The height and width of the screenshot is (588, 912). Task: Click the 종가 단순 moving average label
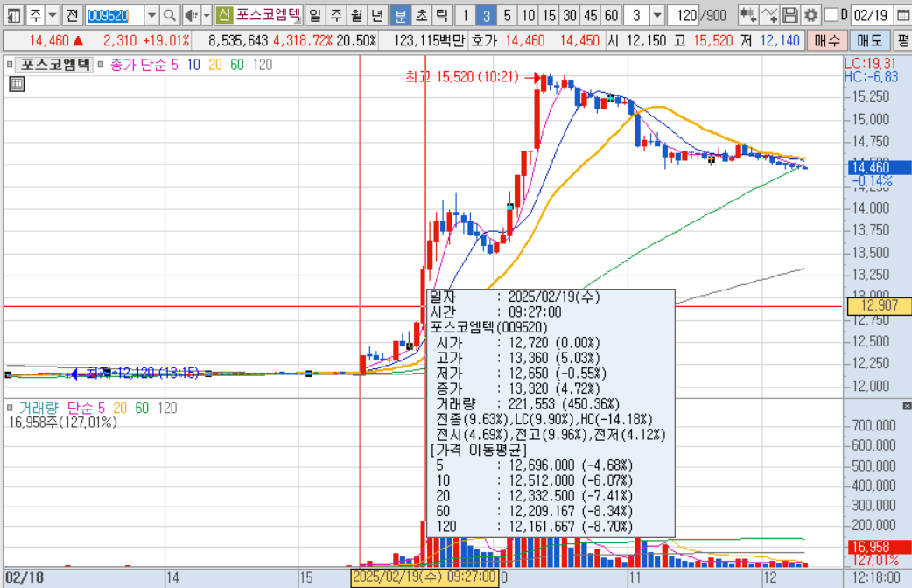[x=138, y=65]
